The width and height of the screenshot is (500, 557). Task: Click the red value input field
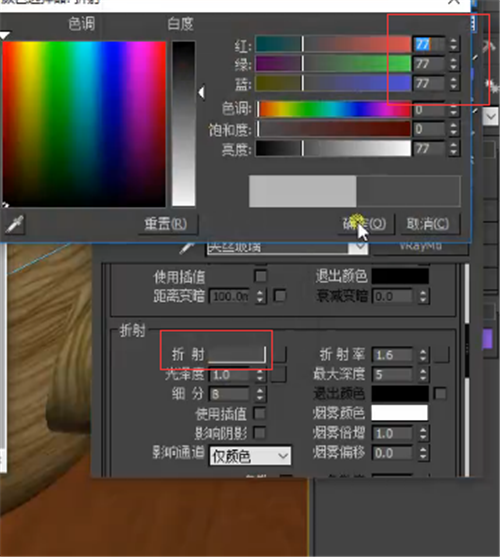tap(429, 44)
